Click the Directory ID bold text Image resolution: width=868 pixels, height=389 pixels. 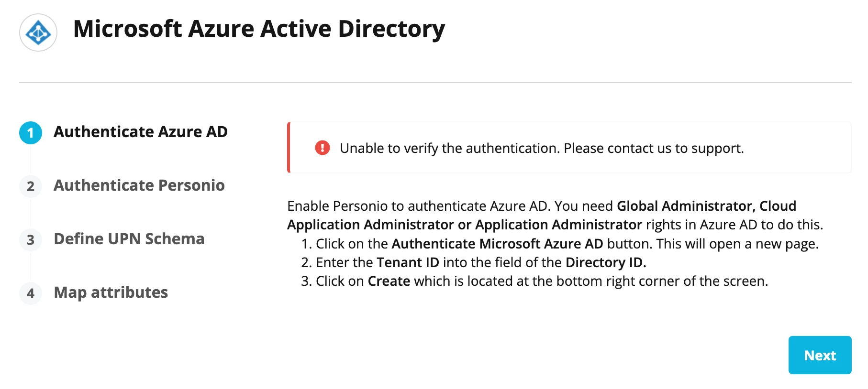pos(606,262)
